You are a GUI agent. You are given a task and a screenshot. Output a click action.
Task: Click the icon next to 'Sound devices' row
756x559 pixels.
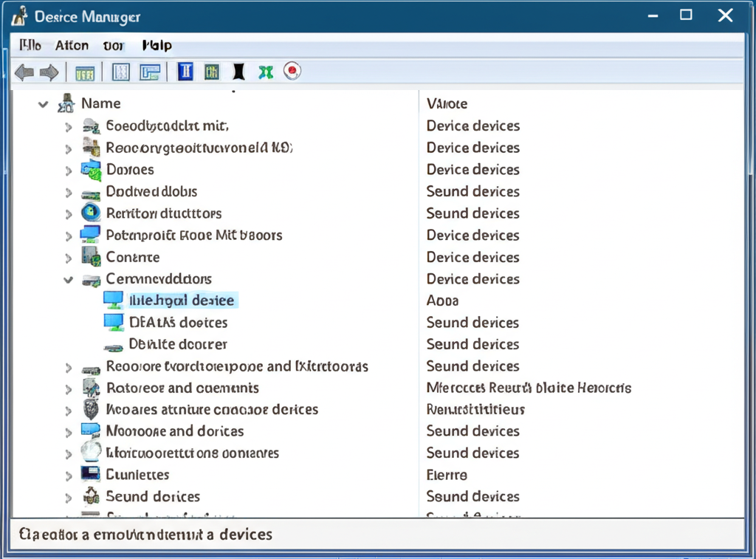pyautogui.click(x=91, y=496)
